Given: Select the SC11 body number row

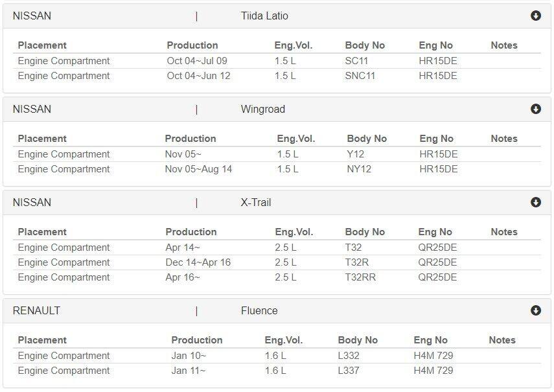Looking at the screenshot, I should tap(277, 61).
